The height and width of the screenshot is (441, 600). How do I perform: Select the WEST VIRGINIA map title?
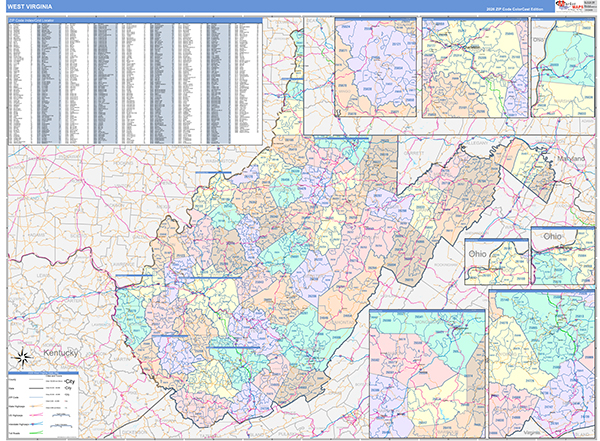tap(29, 7)
